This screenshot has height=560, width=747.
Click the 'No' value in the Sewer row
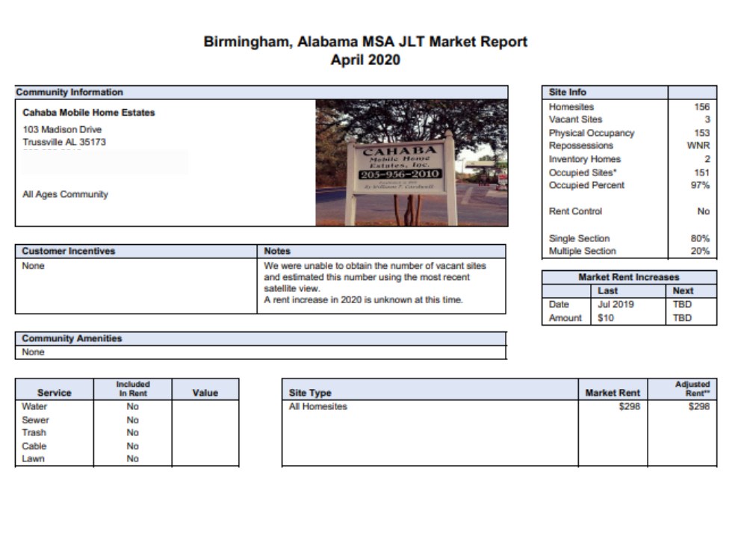pyautogui.click(x=132, y=420)
